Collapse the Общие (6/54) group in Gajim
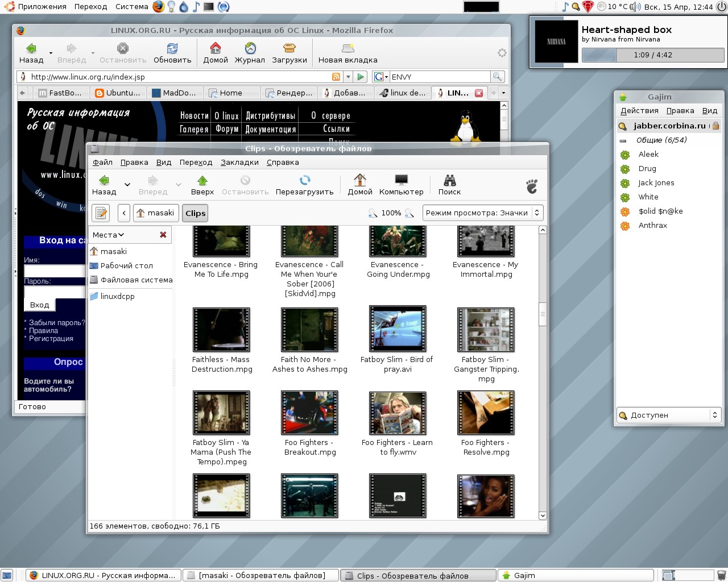This screenshot has height=582, width=728. 623,140
